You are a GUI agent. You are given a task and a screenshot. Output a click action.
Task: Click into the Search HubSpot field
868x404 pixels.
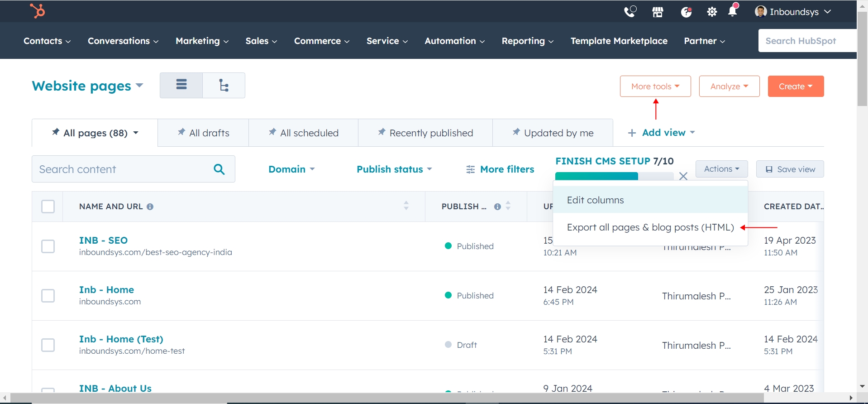pos(807,41)
